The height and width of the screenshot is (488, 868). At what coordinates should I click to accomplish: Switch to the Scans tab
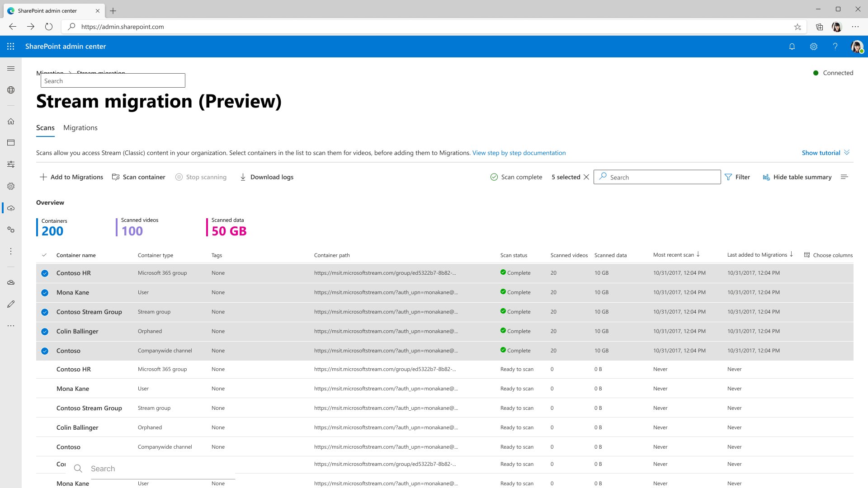pos(45,127)
